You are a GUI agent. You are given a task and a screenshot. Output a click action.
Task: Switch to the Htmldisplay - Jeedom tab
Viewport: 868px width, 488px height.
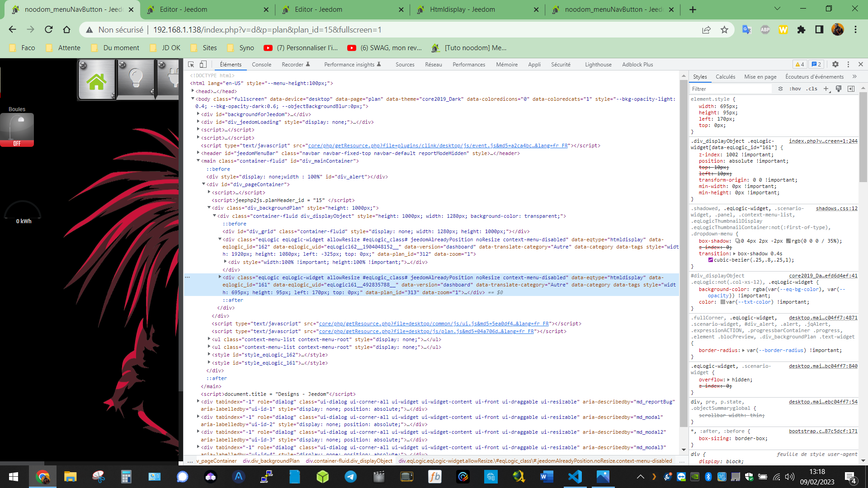(476, 9)
